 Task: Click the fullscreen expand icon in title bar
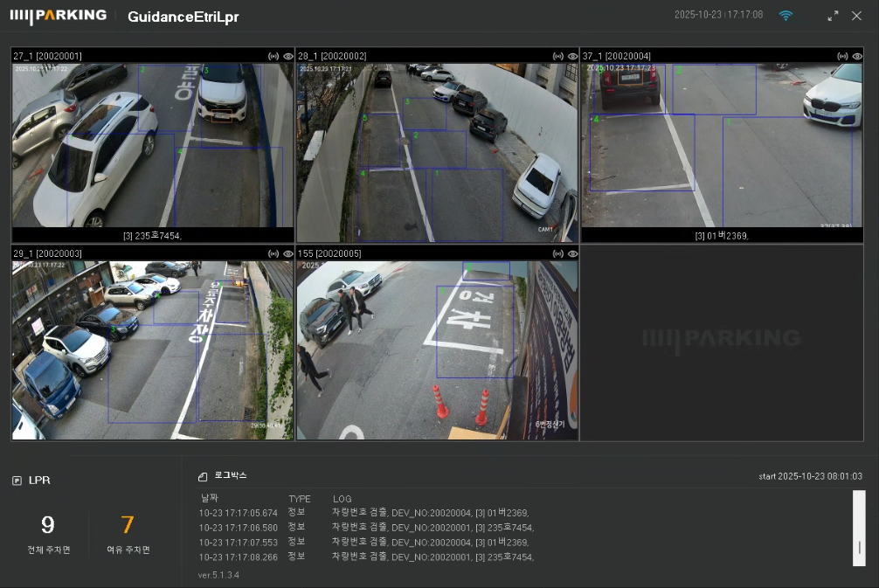833,16
